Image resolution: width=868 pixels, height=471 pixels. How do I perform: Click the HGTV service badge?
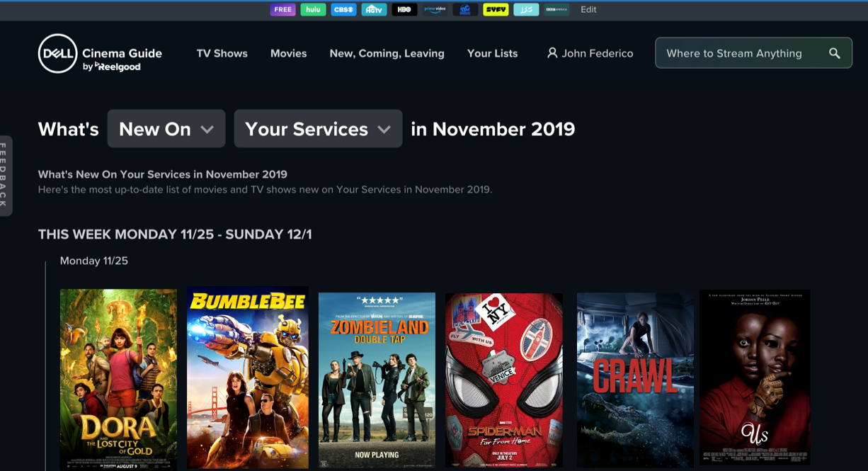point(374,10)
